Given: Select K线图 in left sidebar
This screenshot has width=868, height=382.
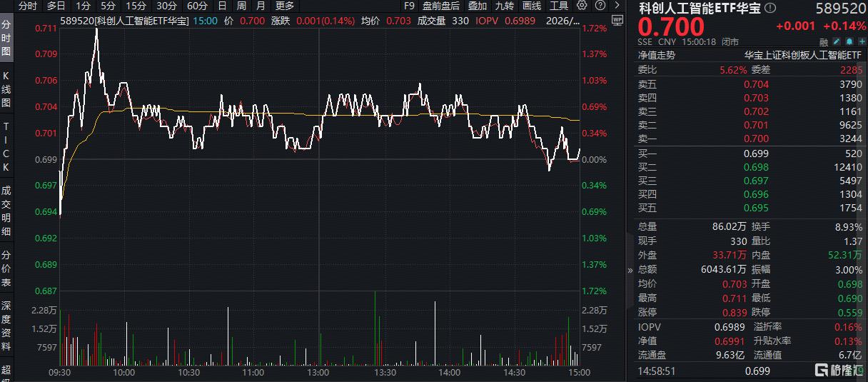Looking at the screenshot, I should click(6, 89).
